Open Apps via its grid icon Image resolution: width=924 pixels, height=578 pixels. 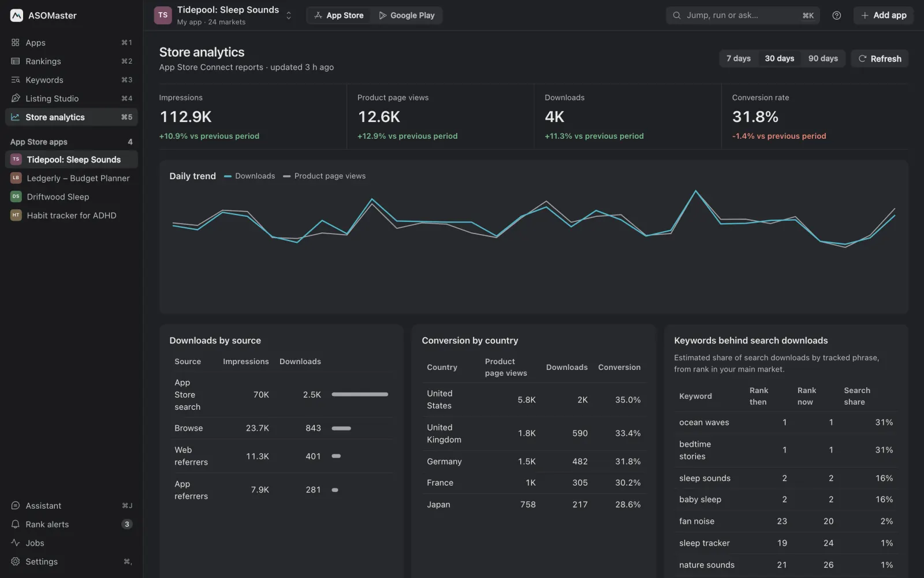click(x=16, y=43)
